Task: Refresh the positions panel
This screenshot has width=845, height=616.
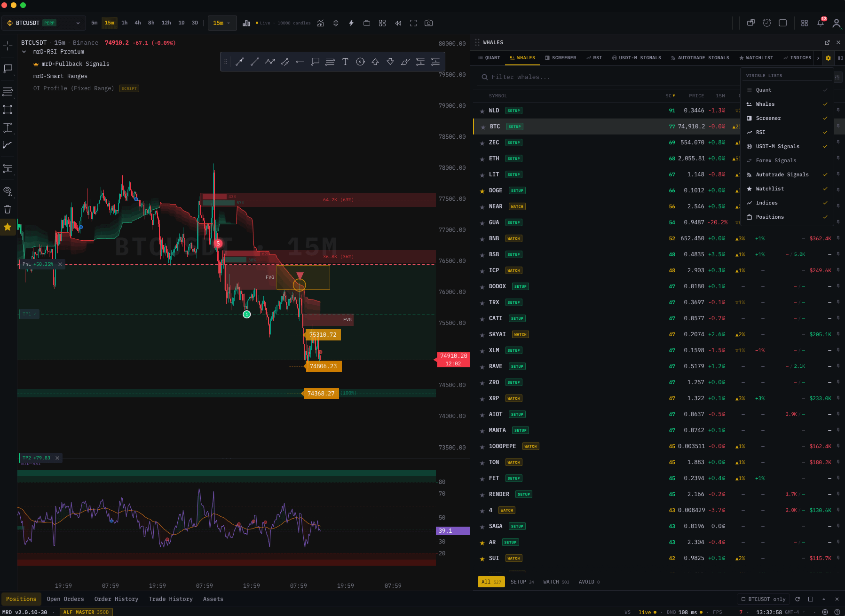Action: (x=798, y=599)
